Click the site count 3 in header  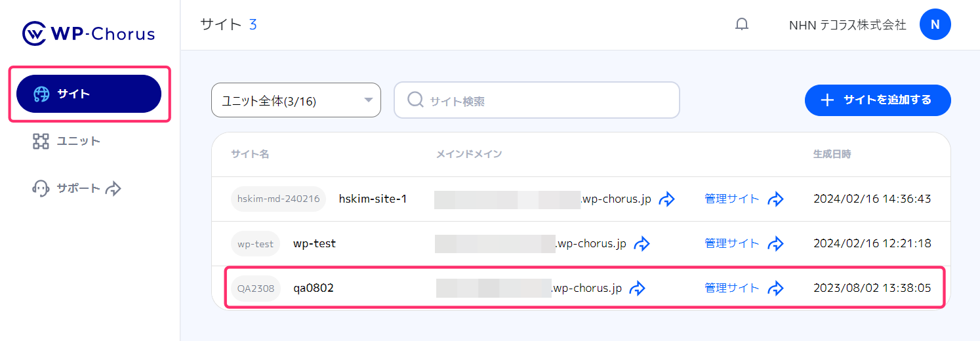click(x=253, y=25)
